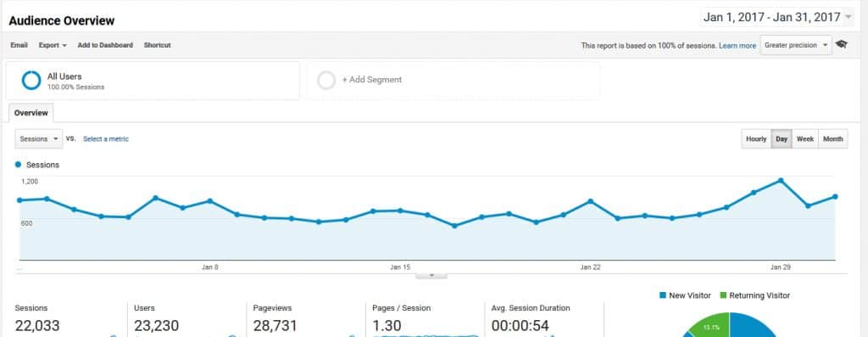Click Select a metric link
The width and height of the screenshot is (868, 337).
(x=106, y=139)
